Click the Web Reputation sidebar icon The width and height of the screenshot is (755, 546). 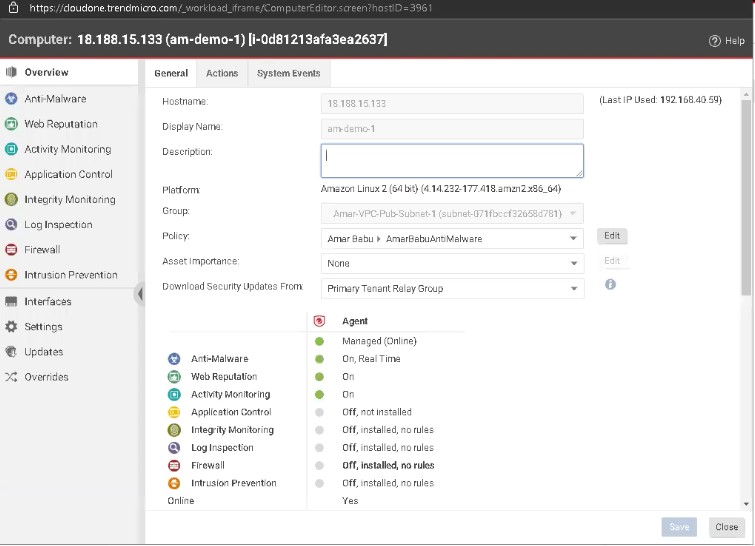point(11,124)
